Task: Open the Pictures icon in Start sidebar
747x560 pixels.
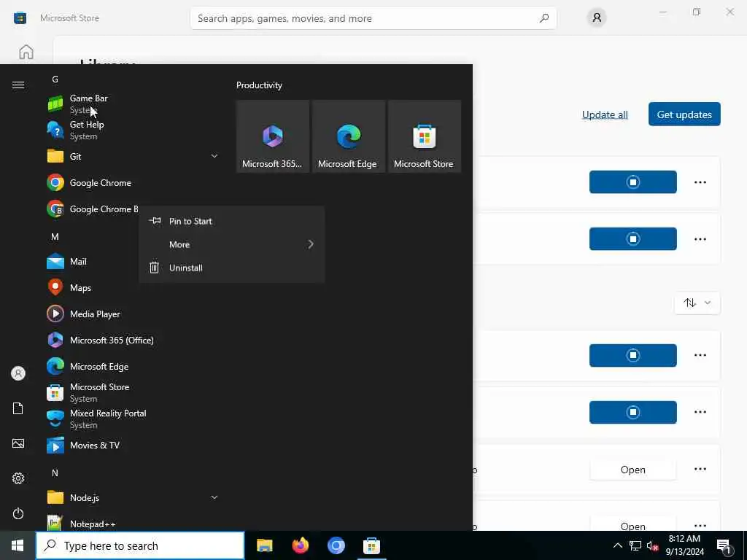Action: pos(18,443)
